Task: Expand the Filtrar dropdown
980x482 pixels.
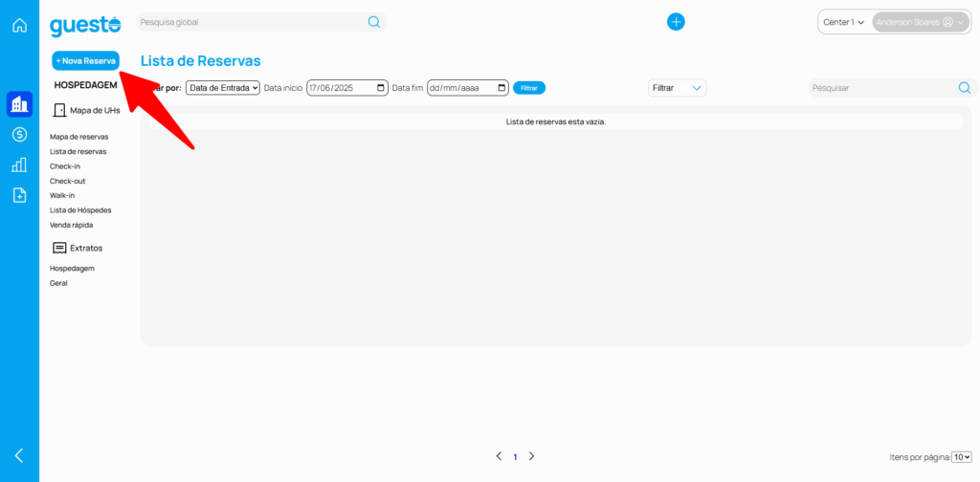Action: [x=677, y=88]
